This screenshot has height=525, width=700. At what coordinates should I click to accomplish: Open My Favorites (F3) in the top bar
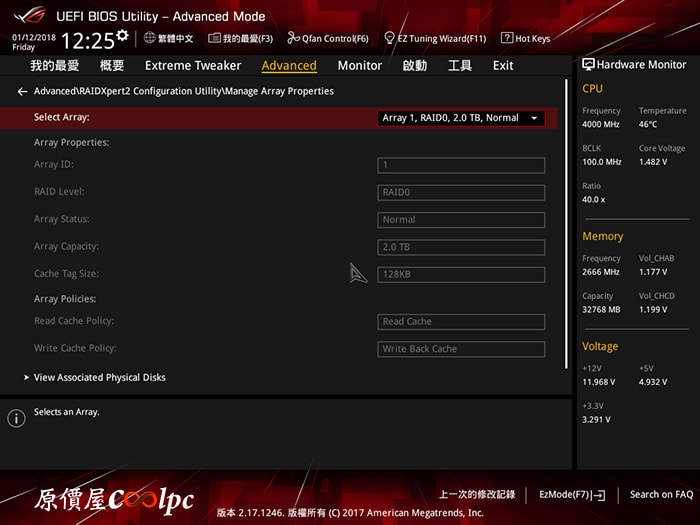coord(241,38)
